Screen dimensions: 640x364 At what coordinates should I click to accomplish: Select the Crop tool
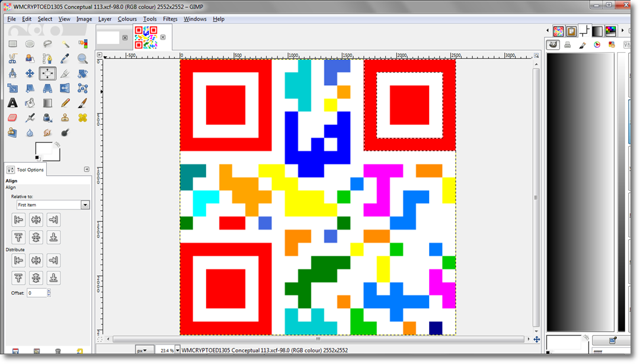click(65, 73)
